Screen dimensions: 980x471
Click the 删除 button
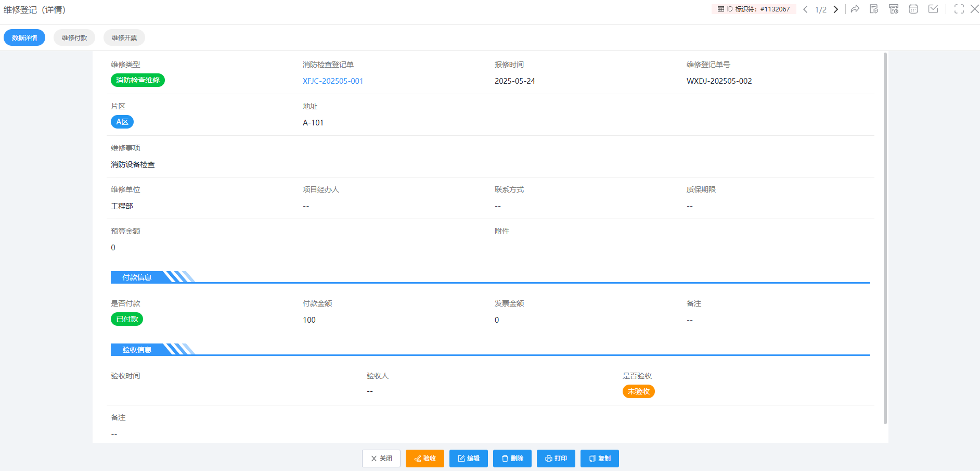coord(512,459)
